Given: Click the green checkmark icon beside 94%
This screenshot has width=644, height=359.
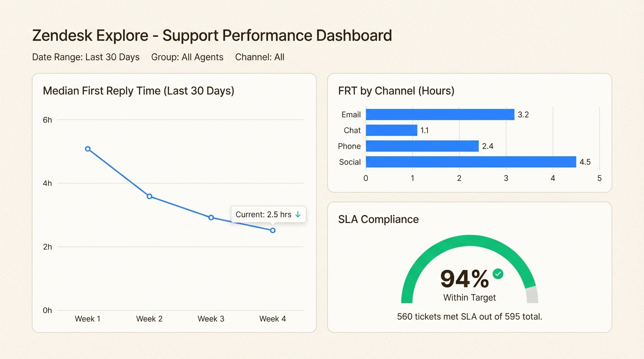Looking at the screenshot, I should coord(498,274).
